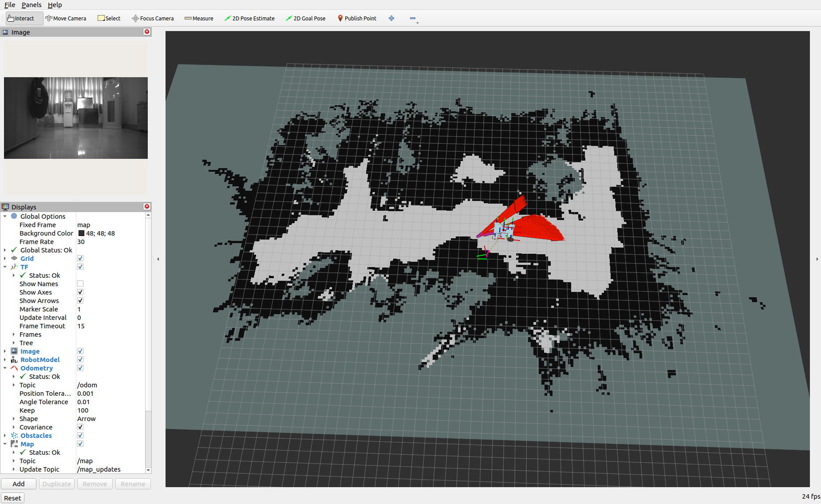Click the Obstacles point cloud icon
This screenshot has height=504, width=821.
(x=14, y=436)
